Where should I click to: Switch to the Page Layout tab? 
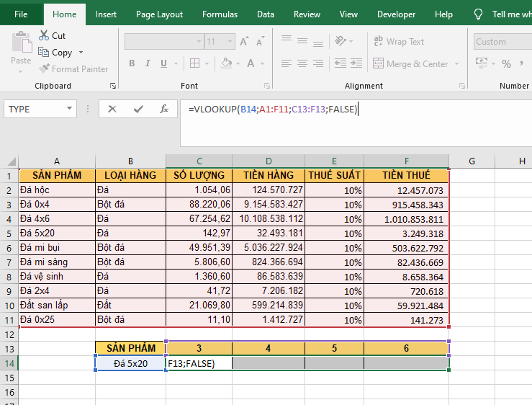click(x=159, y=14)
